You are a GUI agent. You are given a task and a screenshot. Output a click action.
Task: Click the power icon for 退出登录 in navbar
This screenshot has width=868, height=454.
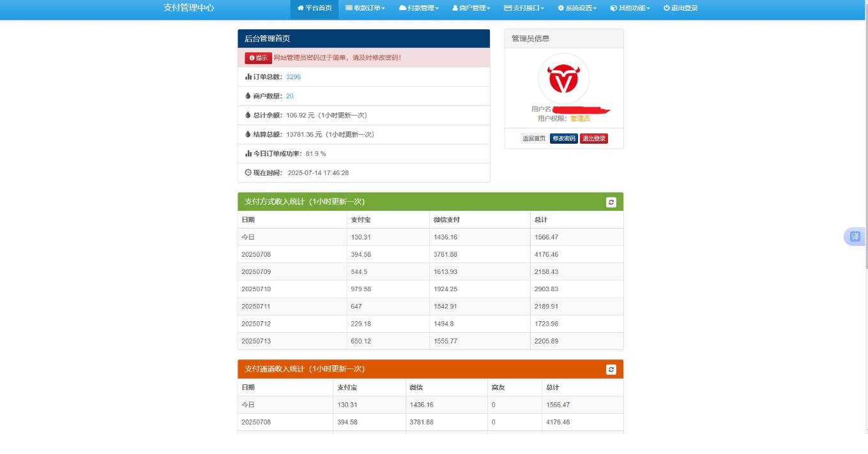click(666, 8)
